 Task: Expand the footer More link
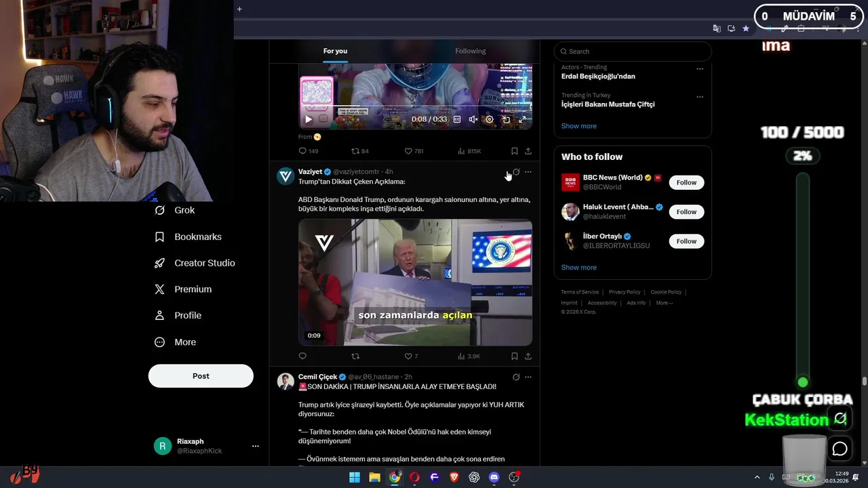tap(665, 303)
